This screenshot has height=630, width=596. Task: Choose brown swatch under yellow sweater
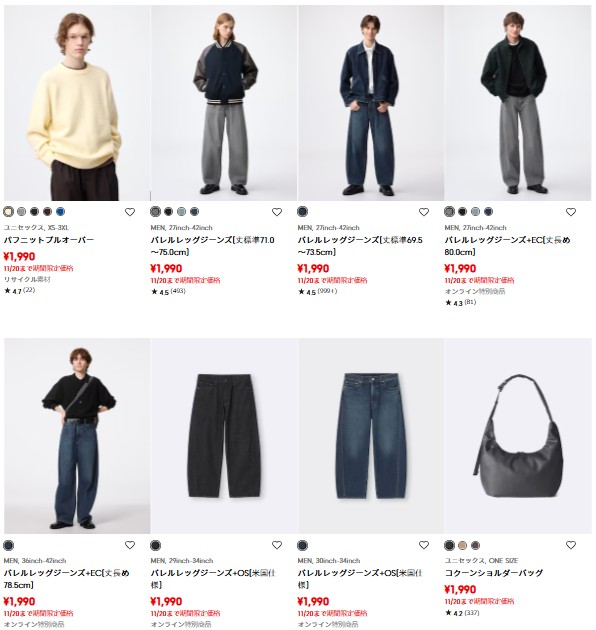[47, 211]
